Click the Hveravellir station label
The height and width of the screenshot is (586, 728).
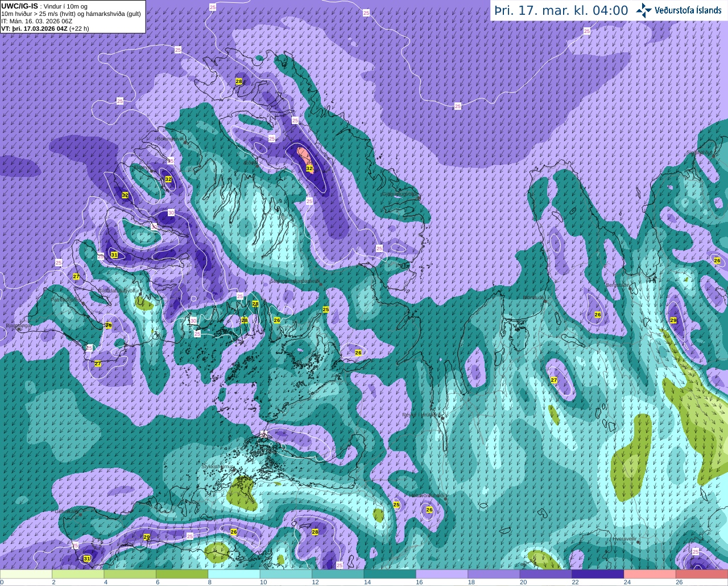(x=624, y=538)
